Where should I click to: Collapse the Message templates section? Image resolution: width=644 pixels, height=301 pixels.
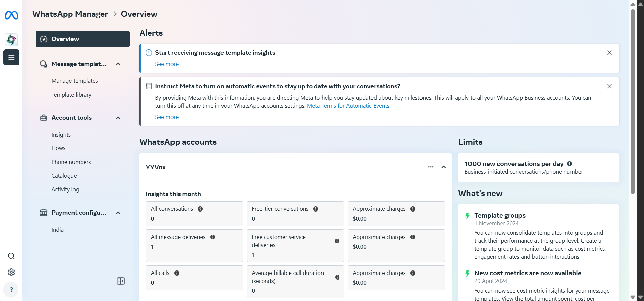(118, 64)
